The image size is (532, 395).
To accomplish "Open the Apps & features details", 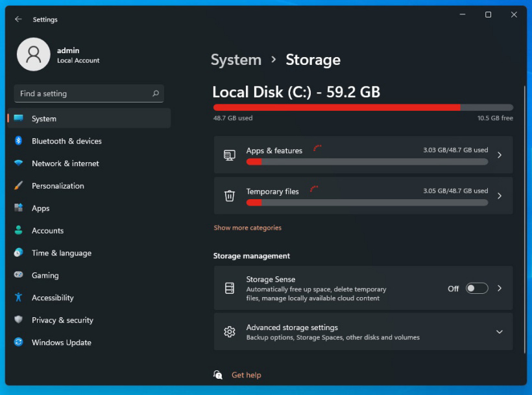I will [363, 155].
